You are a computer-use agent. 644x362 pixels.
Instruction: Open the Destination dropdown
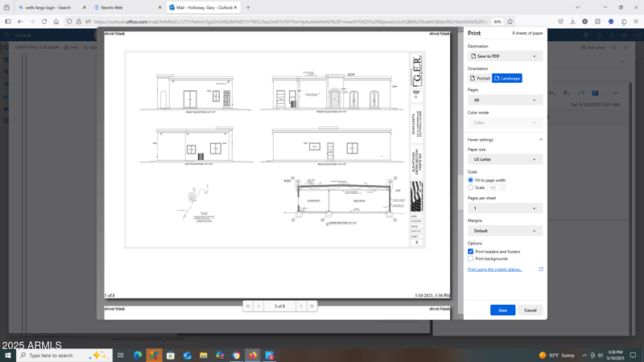[x=505, y=56]
